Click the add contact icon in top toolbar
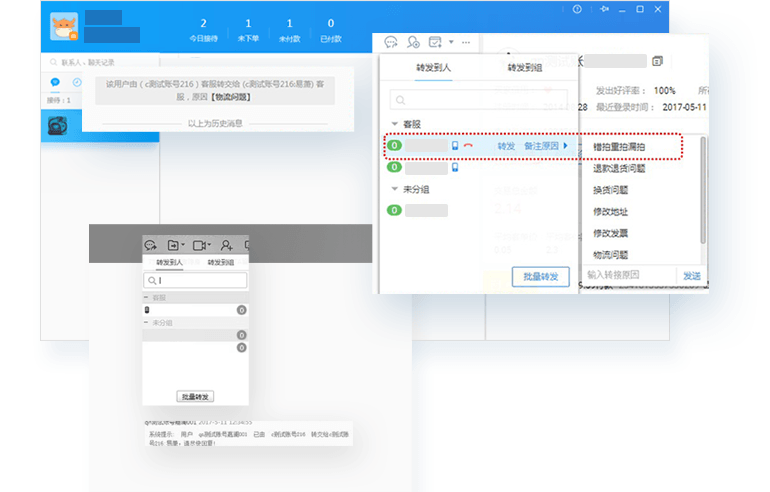This screenshot has width=770, height=492. (x=413, y=42)
